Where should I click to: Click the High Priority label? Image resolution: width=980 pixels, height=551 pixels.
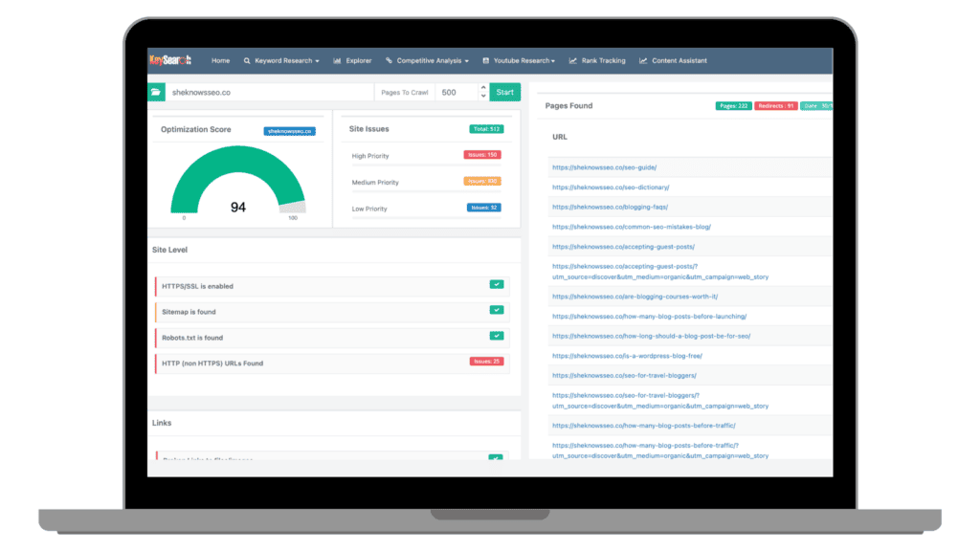[x=370, y=156]
